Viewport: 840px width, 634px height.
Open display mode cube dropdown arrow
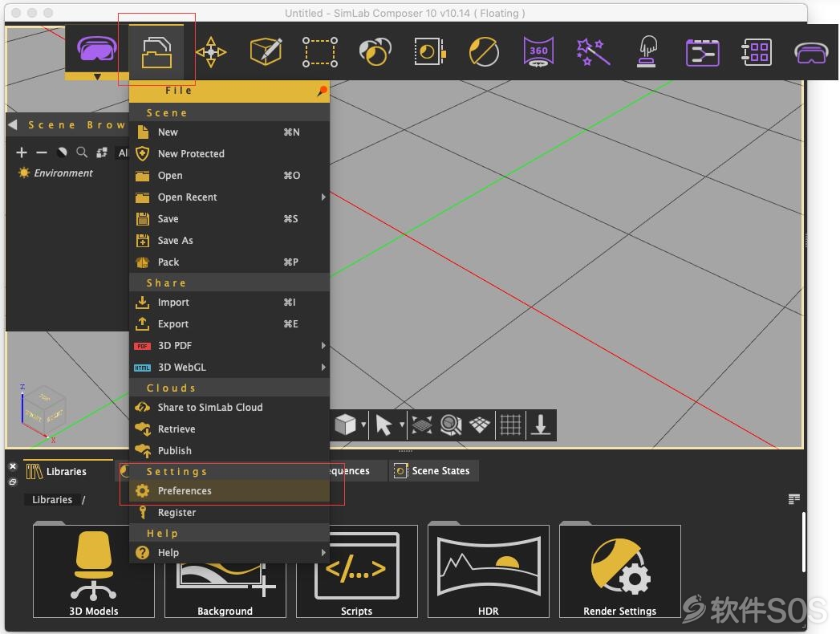[x=363, y=425]
